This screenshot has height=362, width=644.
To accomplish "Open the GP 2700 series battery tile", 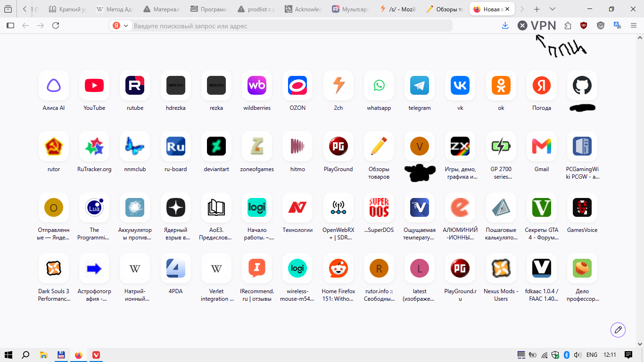I will click(x=501, y=147).
